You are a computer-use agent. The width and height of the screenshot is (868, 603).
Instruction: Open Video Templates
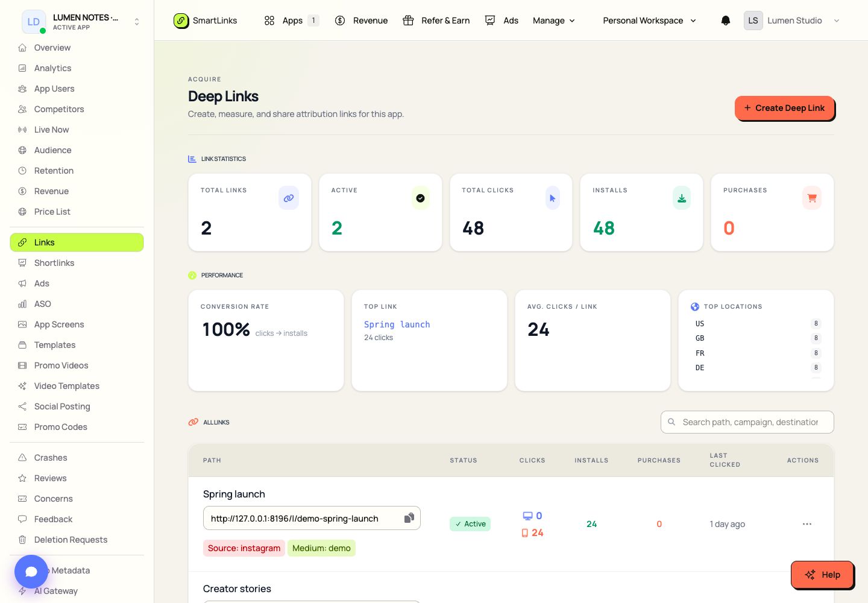(x=77, y=386)
